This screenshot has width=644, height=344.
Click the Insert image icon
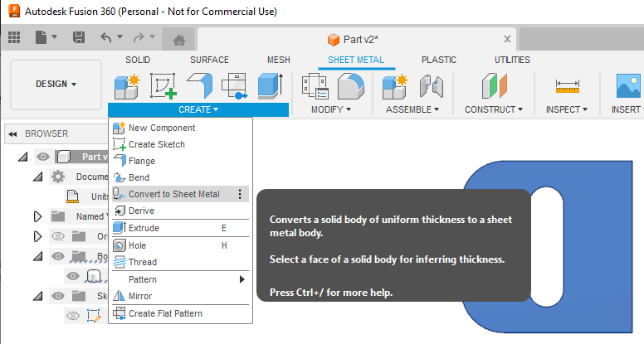629,85
